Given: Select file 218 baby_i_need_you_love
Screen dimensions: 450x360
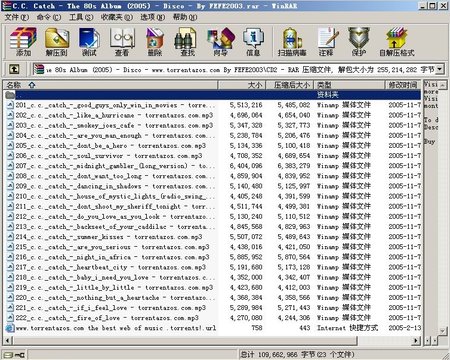Looking at the screenshot, I should pyautogui.click(x=115, y=277).
